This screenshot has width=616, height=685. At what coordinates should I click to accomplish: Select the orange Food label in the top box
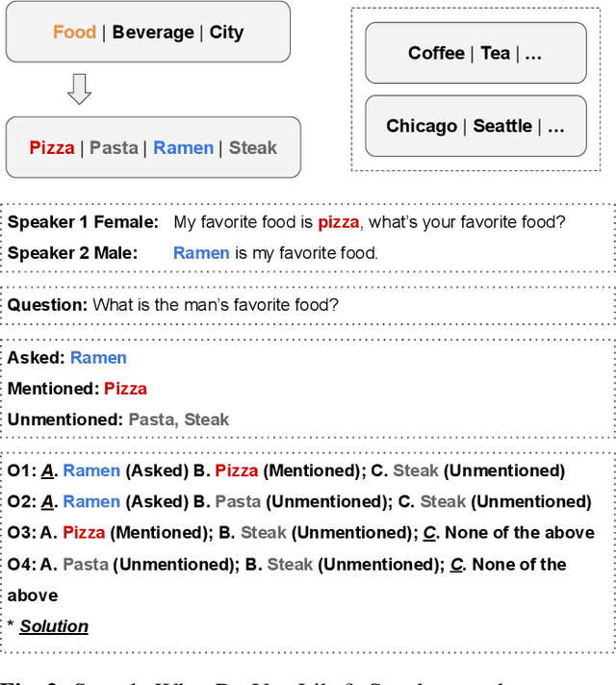pos(74,33)
